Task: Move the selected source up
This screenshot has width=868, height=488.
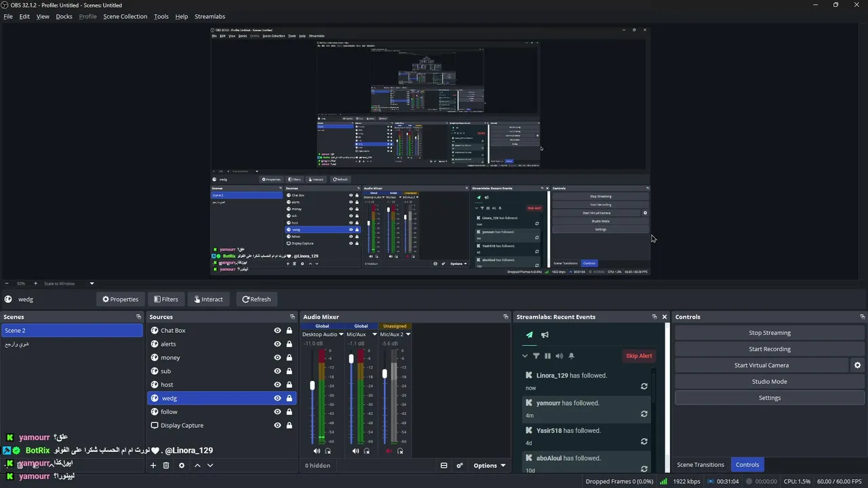Action: click(x=197, y=466)
